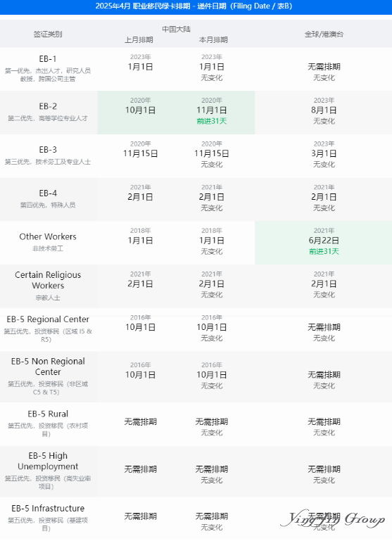This screenshot has height=541, width=392.
Task: Click the EB-5 Infrastructure category label
Action: coord(48,508)
